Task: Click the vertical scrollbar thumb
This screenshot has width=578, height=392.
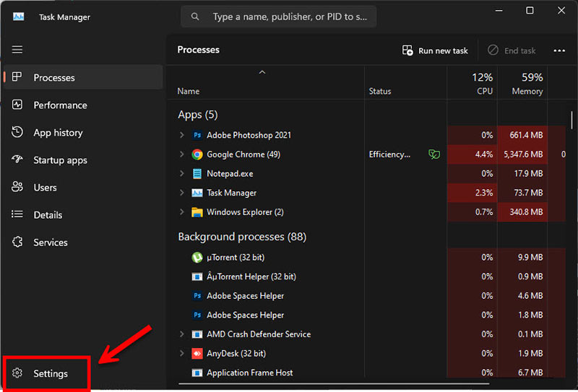Action: pos(571,121)
